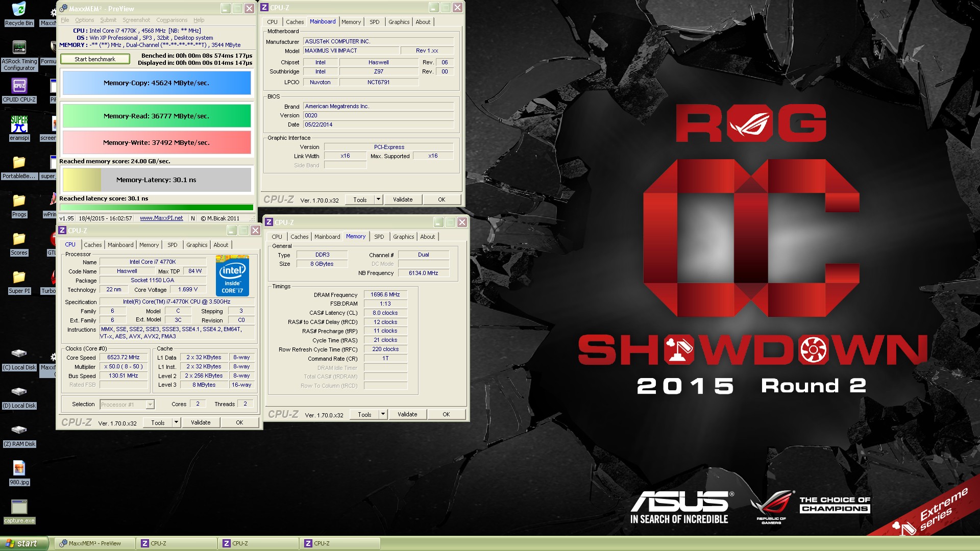Open the Super PI folder icon

click(19, 282)
